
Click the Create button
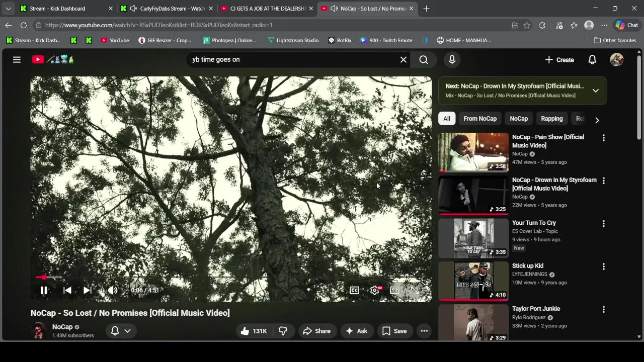point(559,59)
